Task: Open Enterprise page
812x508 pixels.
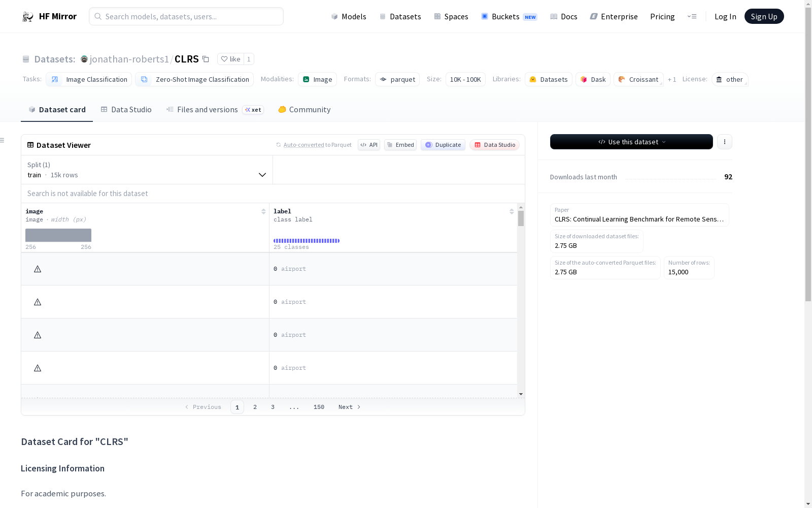Action: [614, 16]
